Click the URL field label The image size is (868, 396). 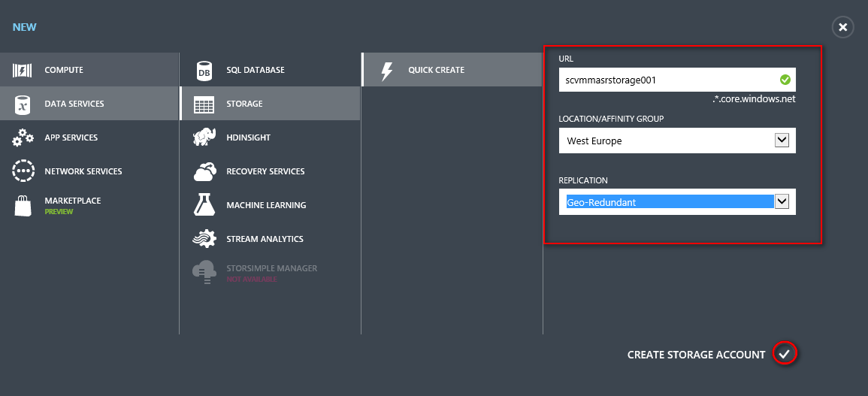(x=566, y=59)
